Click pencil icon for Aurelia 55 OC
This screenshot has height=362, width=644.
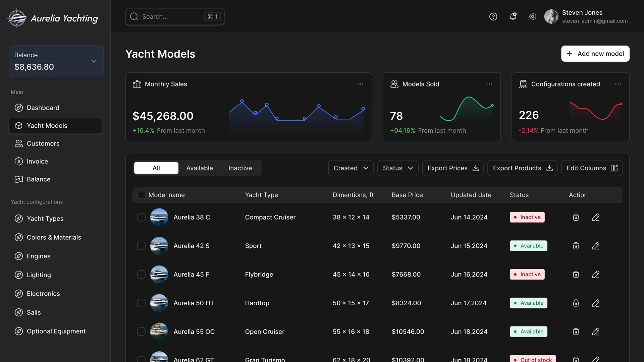click(596, 332)
